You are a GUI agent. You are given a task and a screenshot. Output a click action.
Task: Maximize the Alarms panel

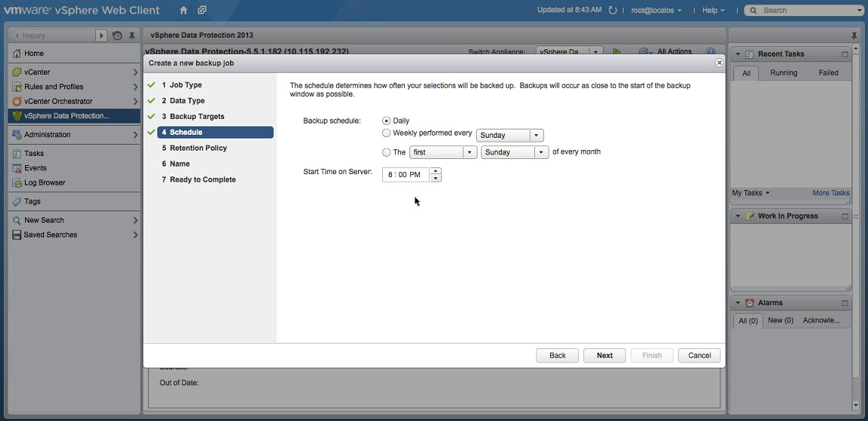[x=845, y=303]
